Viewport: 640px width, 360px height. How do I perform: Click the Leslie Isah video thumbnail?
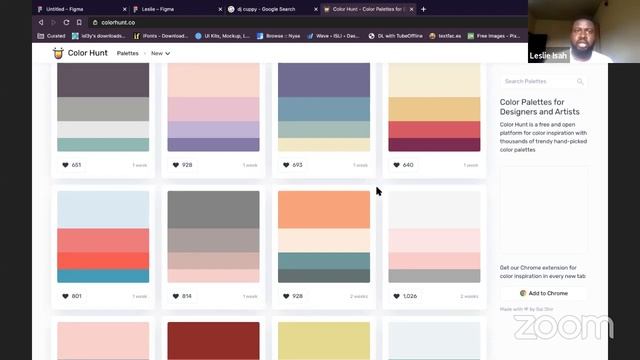coord(584,31)
